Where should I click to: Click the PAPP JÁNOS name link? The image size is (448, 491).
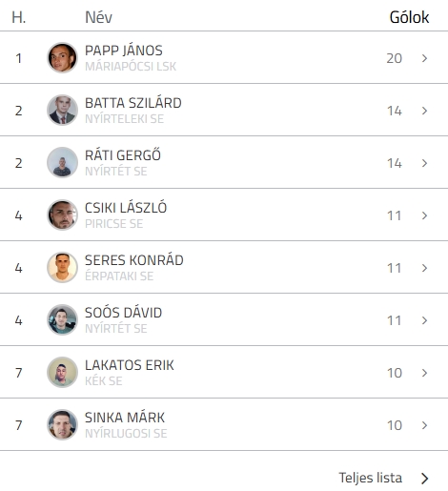click(x=124, y=51)
